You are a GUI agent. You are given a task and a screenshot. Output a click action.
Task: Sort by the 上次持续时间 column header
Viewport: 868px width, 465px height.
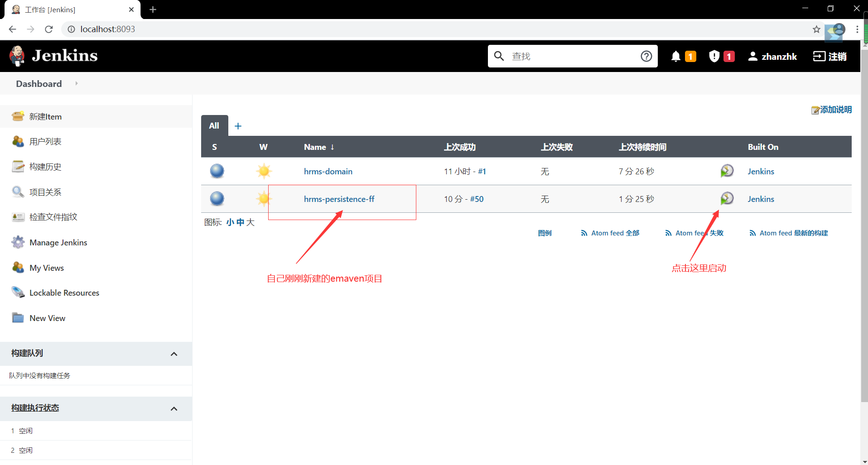pos(642,147)
